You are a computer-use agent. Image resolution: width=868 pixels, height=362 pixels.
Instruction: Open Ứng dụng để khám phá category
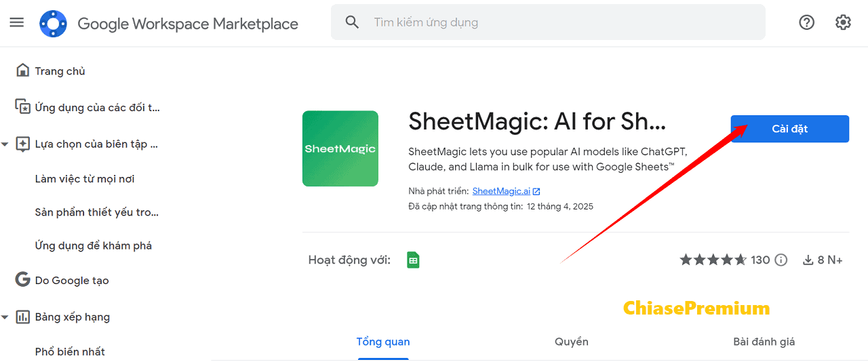pos(94,245)
